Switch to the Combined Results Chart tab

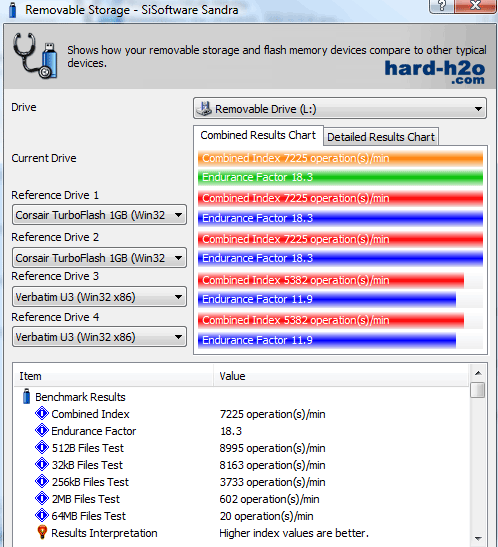coord(258,135)
